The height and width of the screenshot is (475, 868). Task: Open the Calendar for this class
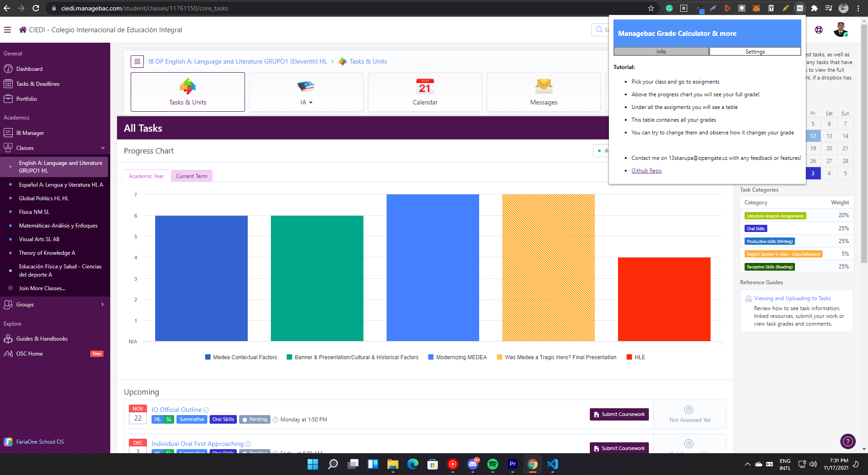[425, 92]
